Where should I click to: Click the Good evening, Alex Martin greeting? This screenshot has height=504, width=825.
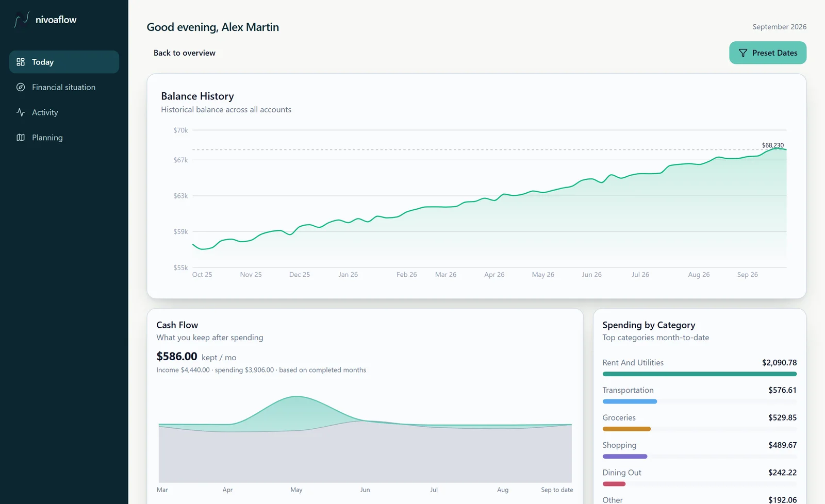212,27
